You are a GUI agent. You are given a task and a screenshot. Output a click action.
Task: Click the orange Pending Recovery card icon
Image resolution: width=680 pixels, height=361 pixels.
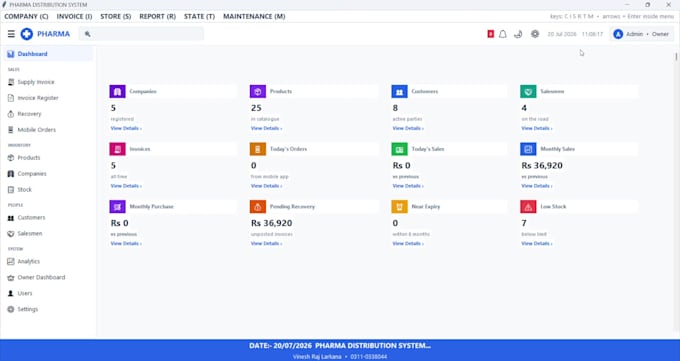click(x=258, y=207)
